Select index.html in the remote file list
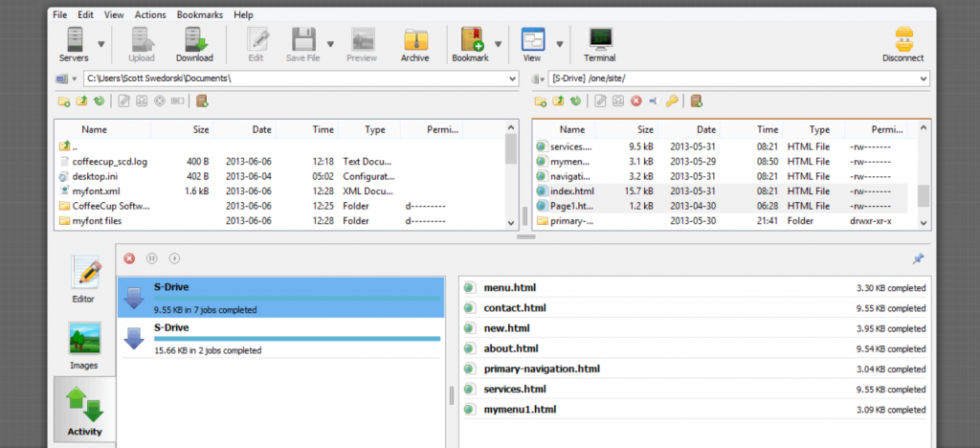Screen dimensions: 980x448 (x=571, y=191)
